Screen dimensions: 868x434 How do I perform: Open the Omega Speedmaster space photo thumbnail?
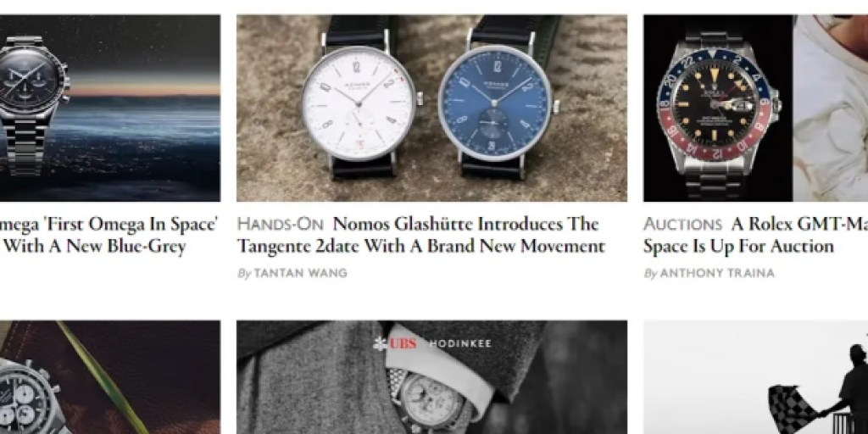[x=110, y=108]
